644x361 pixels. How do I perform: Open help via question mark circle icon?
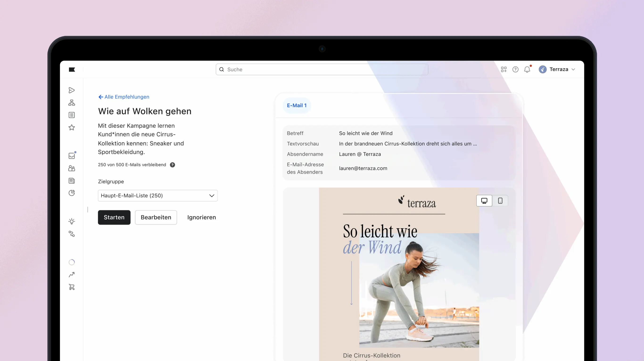tap(515, 69)
